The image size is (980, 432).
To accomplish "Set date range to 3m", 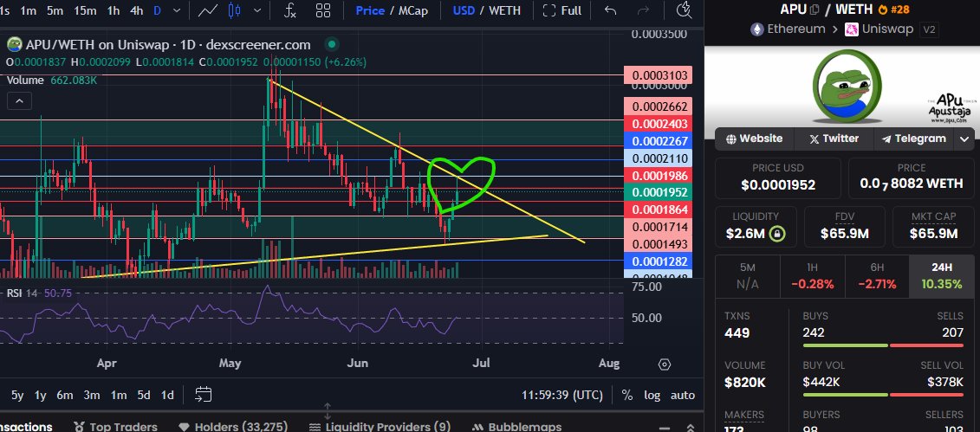I will [x=92, y=395].
